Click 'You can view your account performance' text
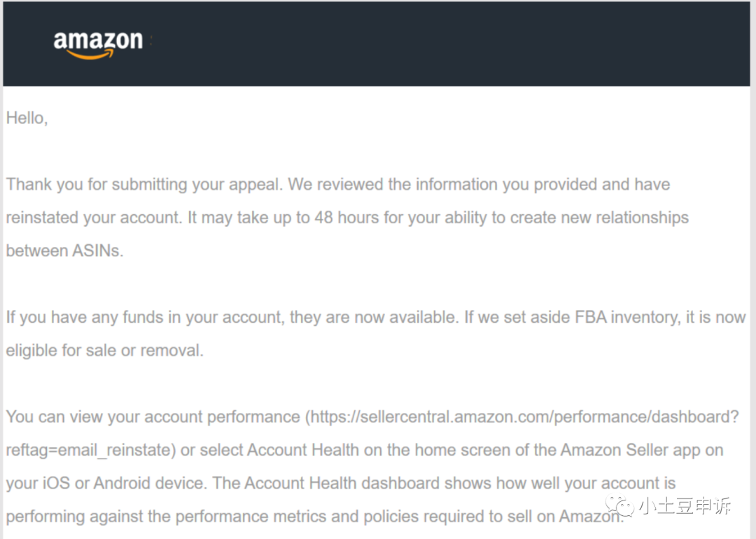Screen dimensions: 756x539 [153, 416]
